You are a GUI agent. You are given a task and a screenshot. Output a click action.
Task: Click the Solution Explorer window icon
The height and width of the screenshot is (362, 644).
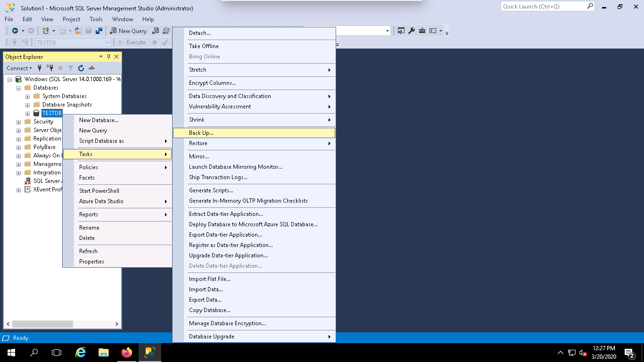[401, 31]
